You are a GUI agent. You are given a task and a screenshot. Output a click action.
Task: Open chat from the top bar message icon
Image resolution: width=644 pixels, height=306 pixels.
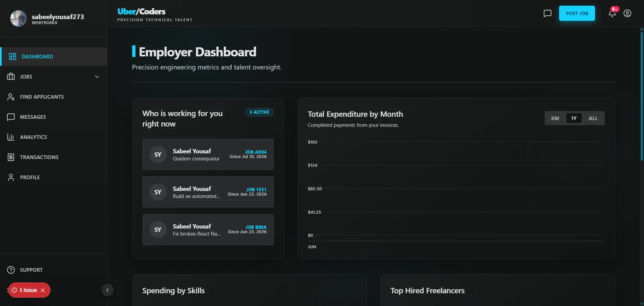click(x=547, y=13)
